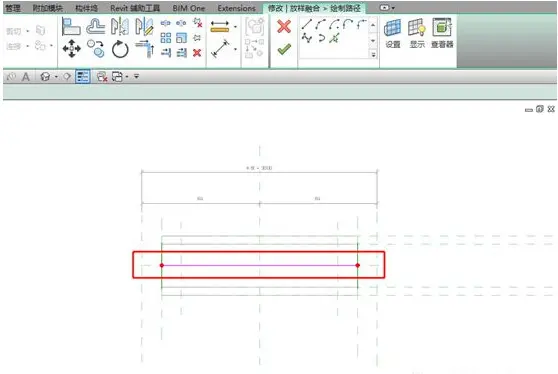This screenshot has height=374, width=558.
Task: Click the left EQ dimension label
Action: [200, 199]
